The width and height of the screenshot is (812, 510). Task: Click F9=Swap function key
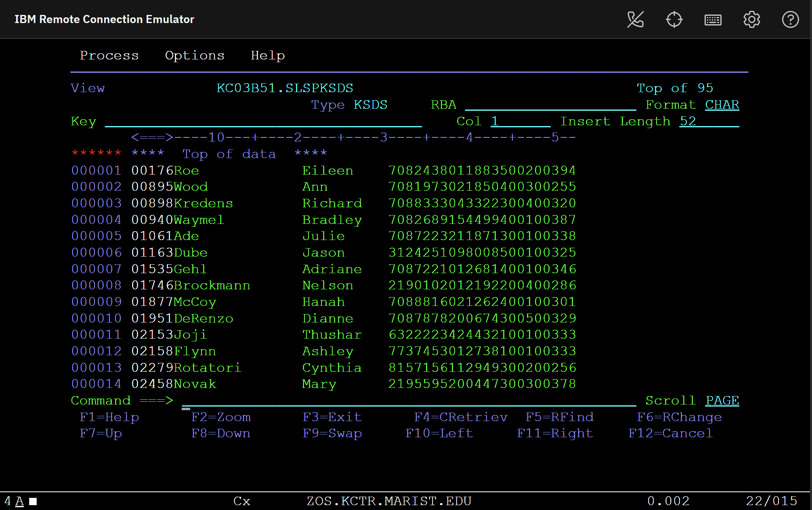click(x=332, y=433)
